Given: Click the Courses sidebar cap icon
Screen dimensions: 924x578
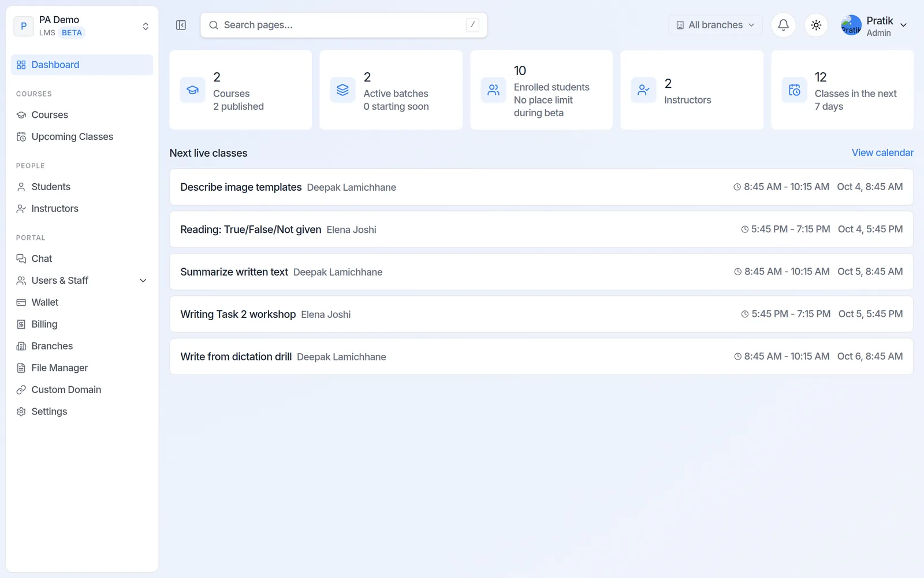Looking at the screenshot, I should click(21, 115).
